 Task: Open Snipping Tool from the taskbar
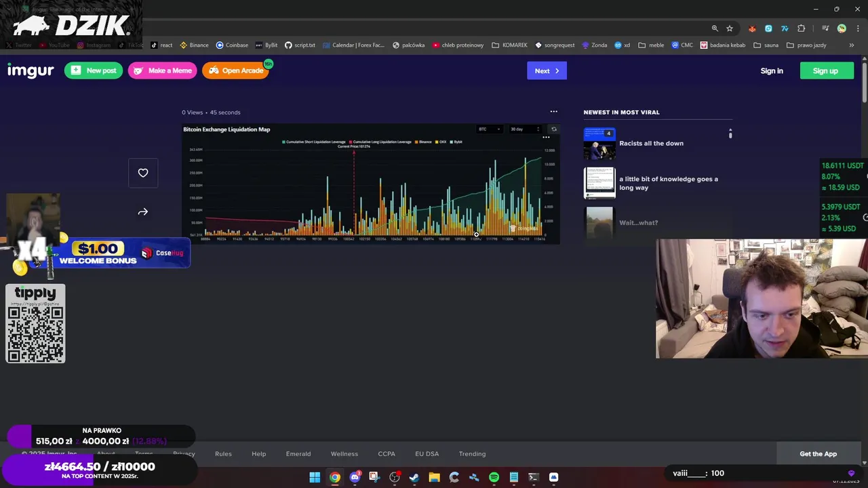coord(374,477)
